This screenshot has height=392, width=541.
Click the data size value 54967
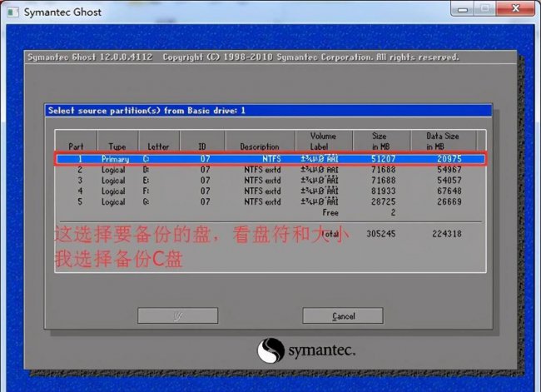tap(449, 170)
